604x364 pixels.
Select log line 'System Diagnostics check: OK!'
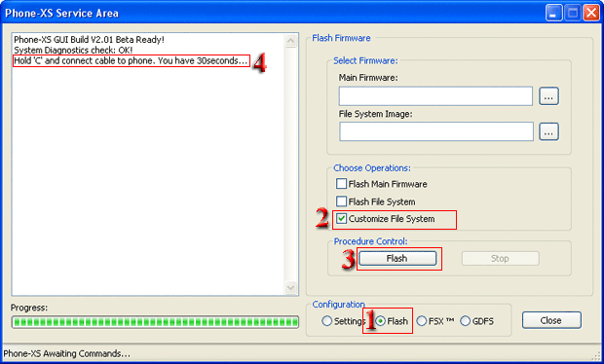[x=73, y=50]
